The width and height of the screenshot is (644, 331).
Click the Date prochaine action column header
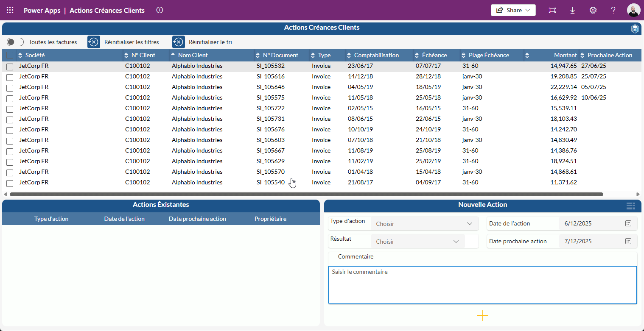tap(197, 219)
